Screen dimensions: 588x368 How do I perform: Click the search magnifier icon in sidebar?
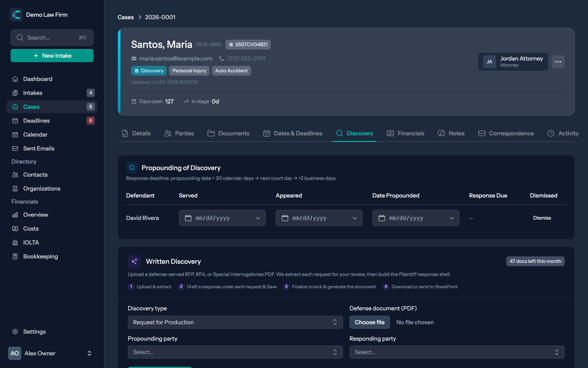point(20,38)
